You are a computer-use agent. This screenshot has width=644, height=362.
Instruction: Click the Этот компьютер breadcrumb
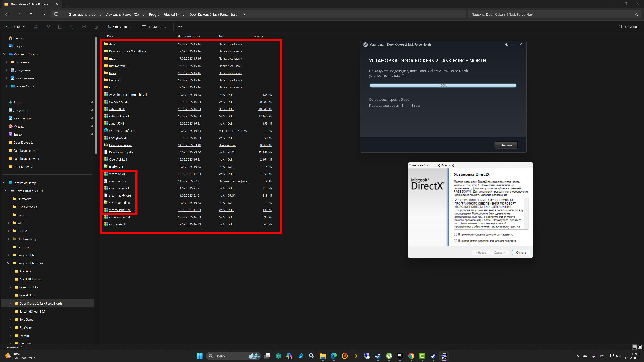pos(82,14)
